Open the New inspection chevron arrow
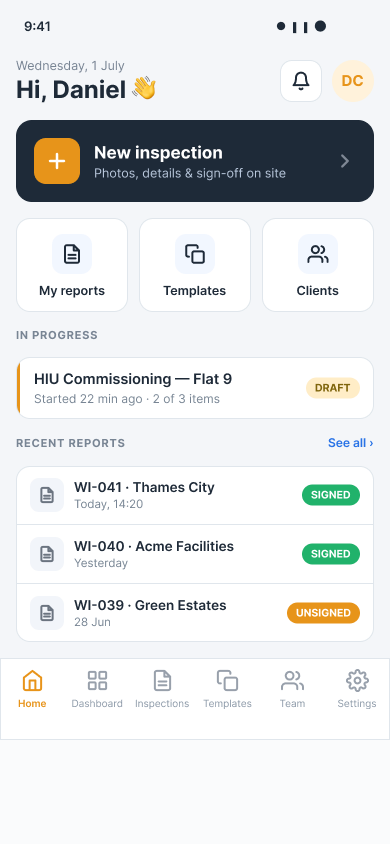 pyautogui.click(x=345, y=161)
